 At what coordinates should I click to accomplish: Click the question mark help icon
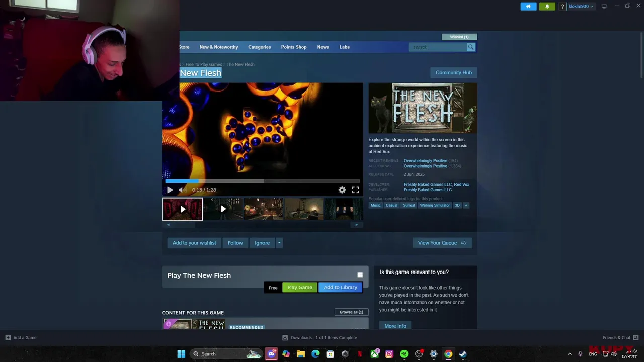[562, 7]
